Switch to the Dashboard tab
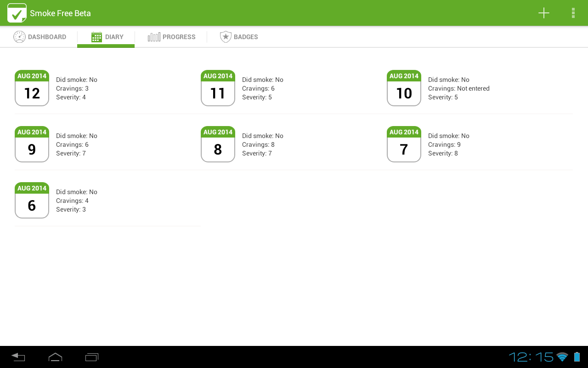This screenshot has width=588, height=368. coord(40,37)
